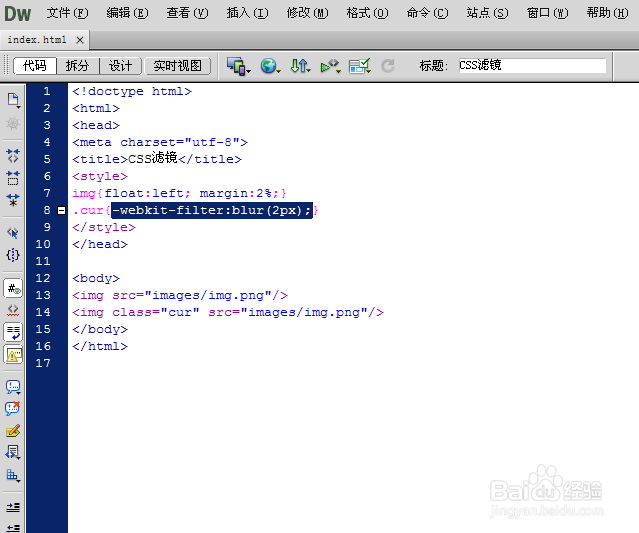639x533 pixels.
Task: Click the </html> closing tag line
Action: click(x=100, y=346)
